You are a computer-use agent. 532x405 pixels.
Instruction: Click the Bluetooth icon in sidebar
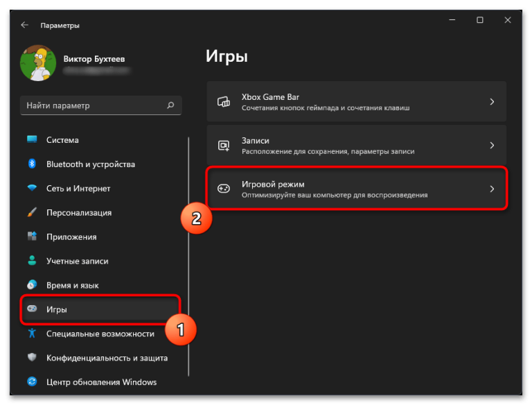32,164
